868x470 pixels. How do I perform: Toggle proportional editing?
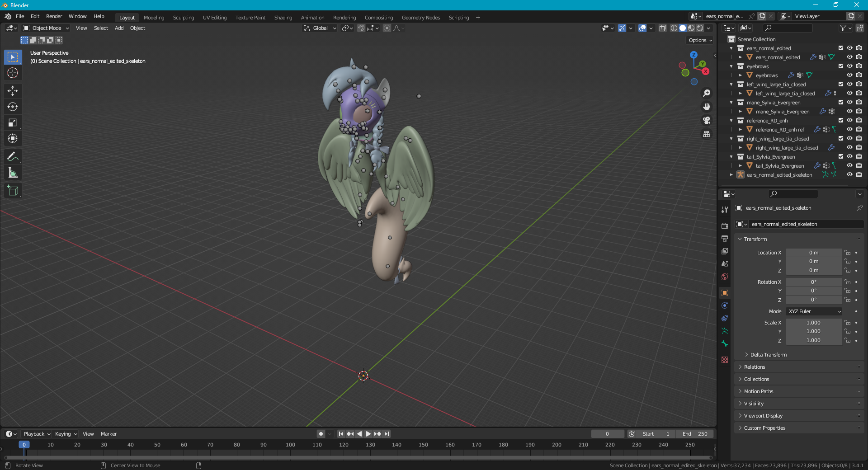[x=387, y=28]
